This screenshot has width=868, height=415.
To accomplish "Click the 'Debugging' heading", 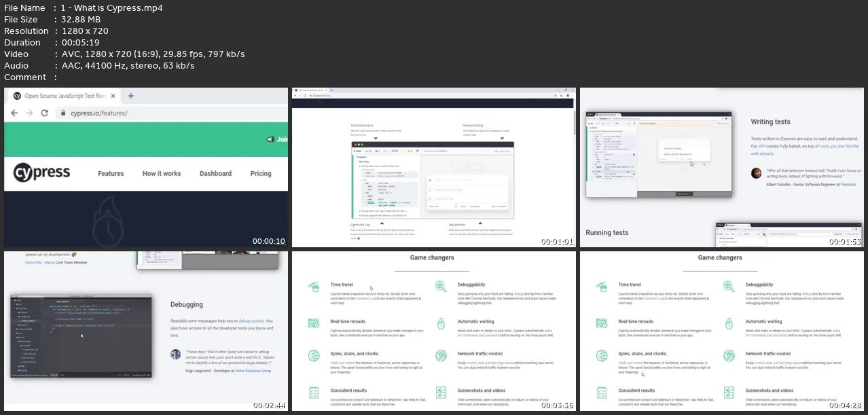I will tap(187, 305).
